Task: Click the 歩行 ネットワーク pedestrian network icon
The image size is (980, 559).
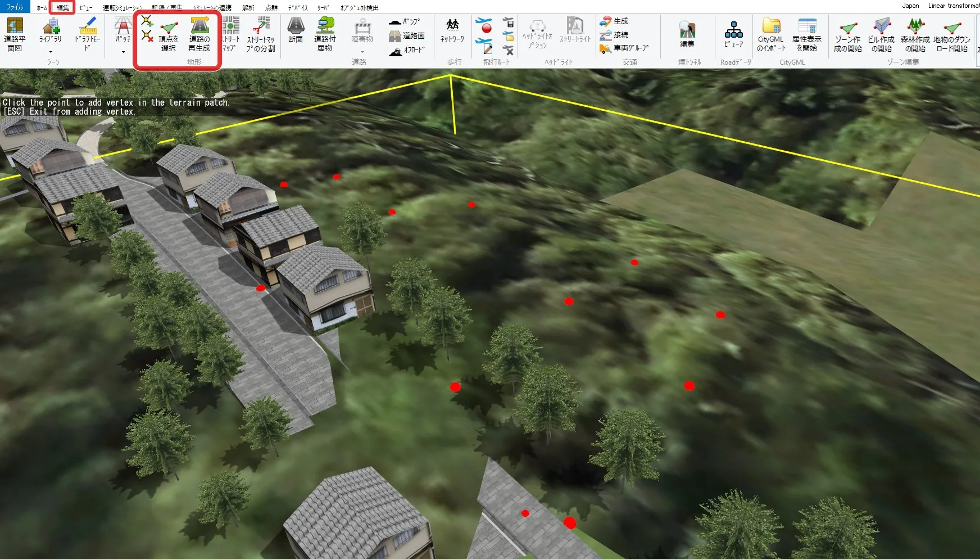Action: click(452, 30)
